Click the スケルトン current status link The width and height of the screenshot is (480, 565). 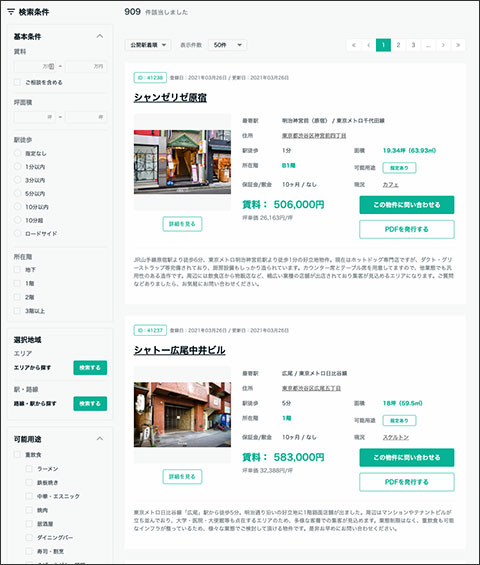pyautogui.click(x=396, y=437)
